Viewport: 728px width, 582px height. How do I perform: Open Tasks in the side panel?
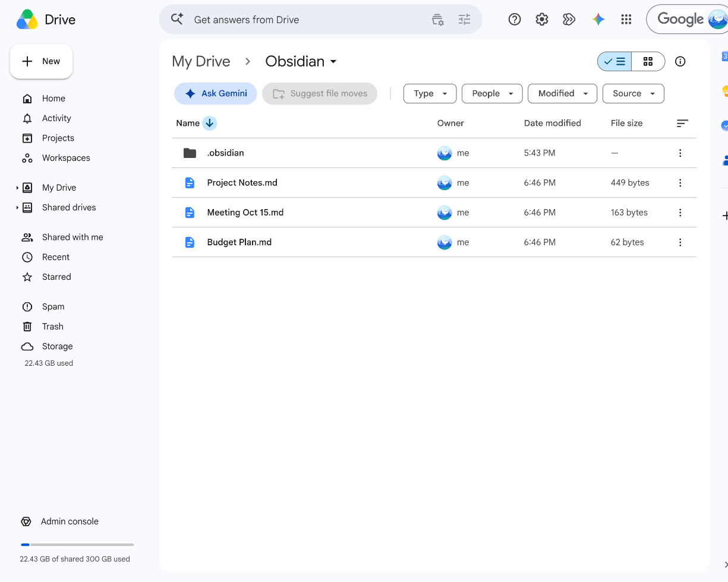(x=724, y=126)
